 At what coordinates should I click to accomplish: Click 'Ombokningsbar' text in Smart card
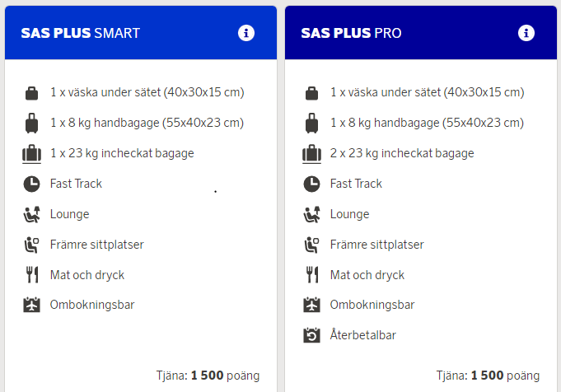pos(92,305)
